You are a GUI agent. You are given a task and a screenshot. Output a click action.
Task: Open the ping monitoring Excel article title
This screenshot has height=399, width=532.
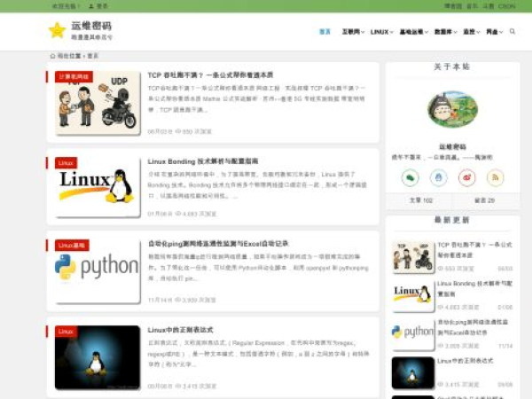(x=218, y=244)
